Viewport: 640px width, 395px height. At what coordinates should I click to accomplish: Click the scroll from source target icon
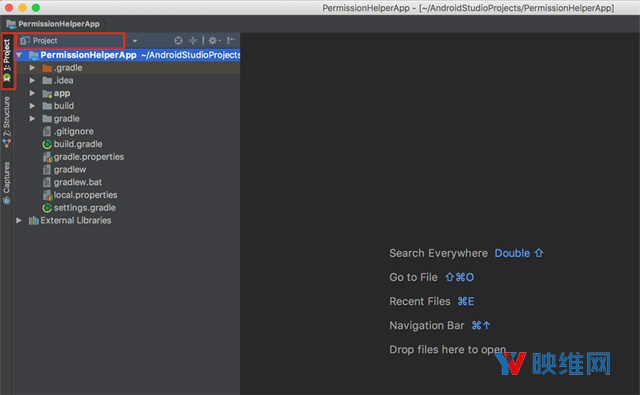point(178,40)
